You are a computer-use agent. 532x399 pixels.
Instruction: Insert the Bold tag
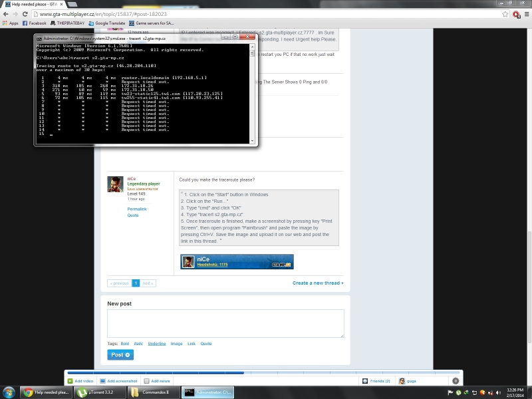(x=124, y=344)
